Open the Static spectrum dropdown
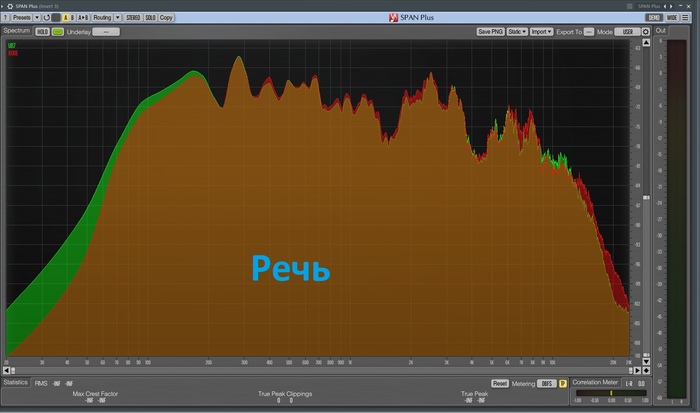This screenshot has width=700, height=413. pyautogui.click(x=516, y=32)
